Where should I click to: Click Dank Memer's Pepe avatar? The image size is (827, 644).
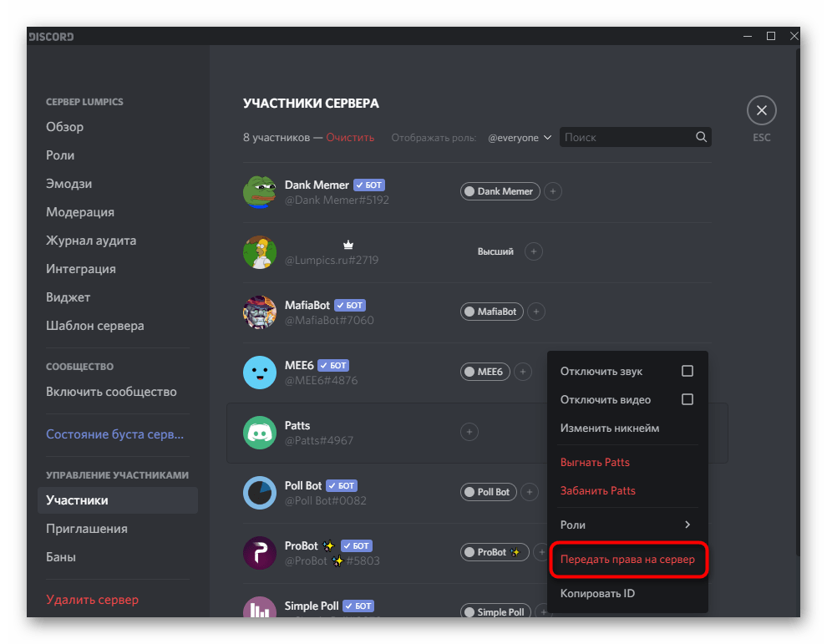click(260, 192)
